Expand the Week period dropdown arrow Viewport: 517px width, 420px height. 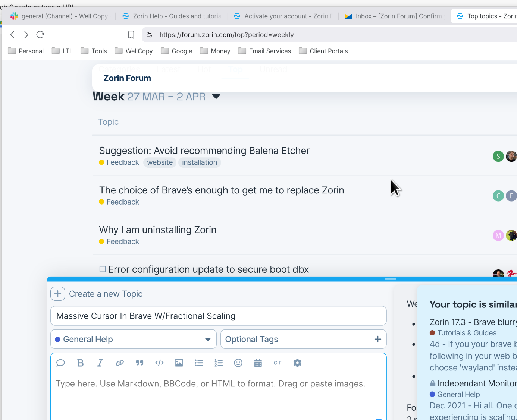coord(216,97)
